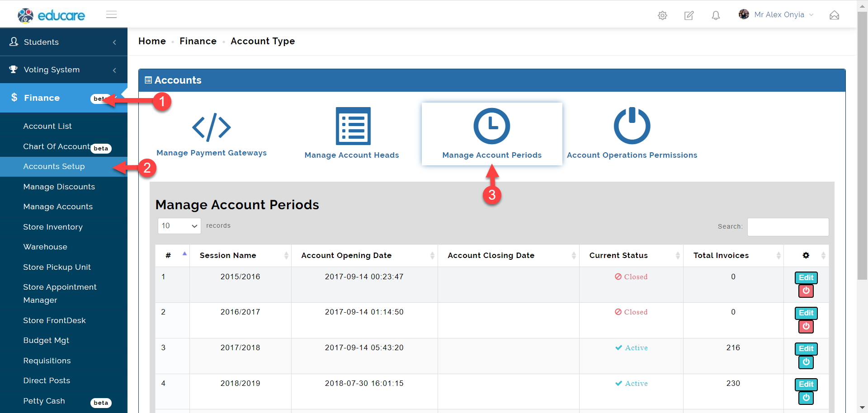Screen dimensions: 868x413
Task: Sort by Account Opening Date column
Action: pyautogui.click(x=364, y=255)
